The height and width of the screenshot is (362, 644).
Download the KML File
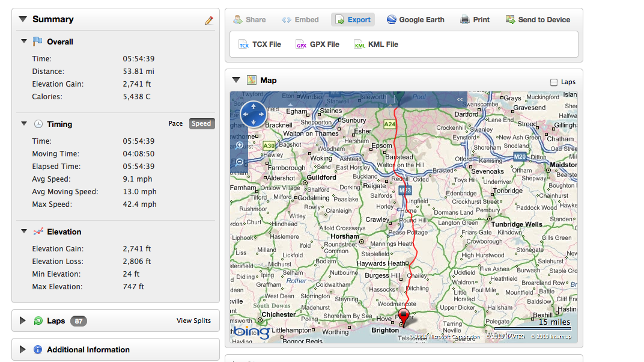tap(377, 44)
